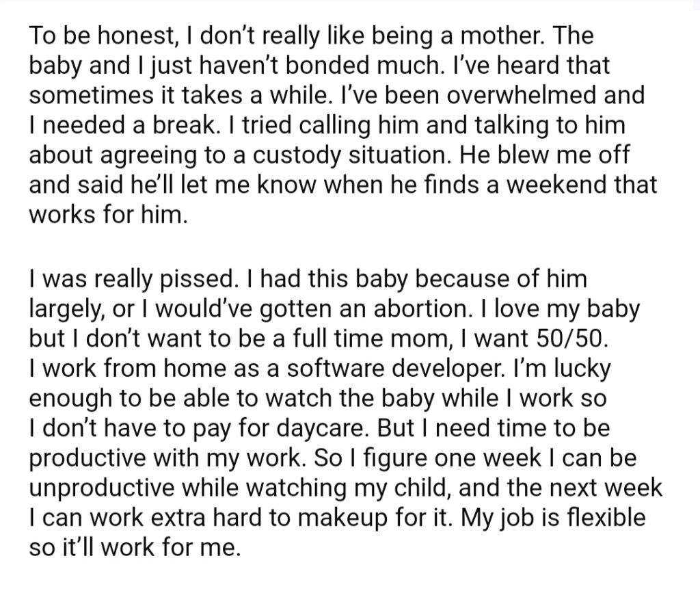Click the phrase 'full time mom'

[x=370, y=339]
